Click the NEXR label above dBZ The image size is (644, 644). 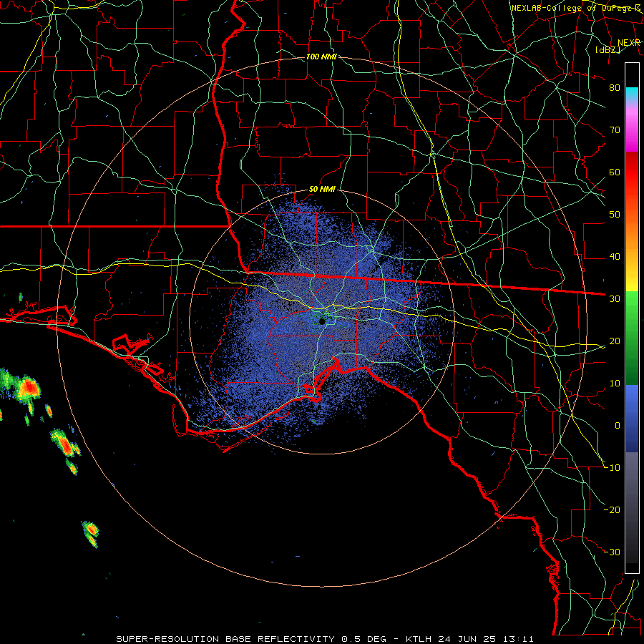(x=629, y=43)
